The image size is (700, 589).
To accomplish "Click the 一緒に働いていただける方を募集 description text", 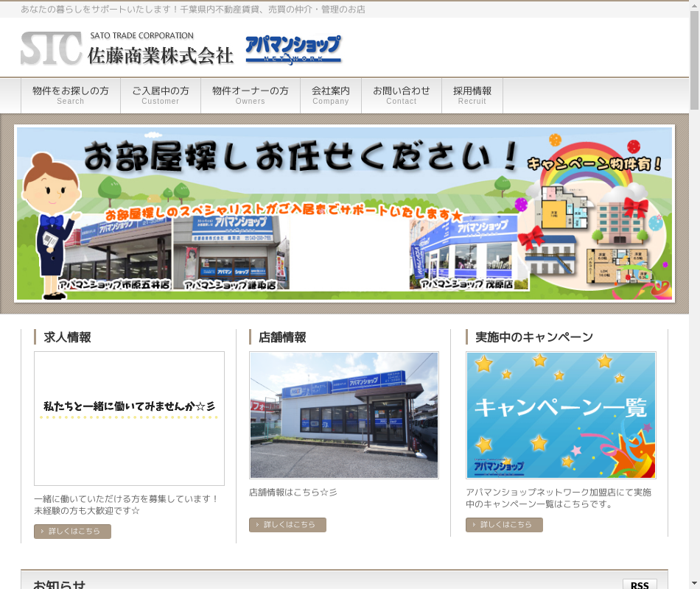I will point(126,504).
